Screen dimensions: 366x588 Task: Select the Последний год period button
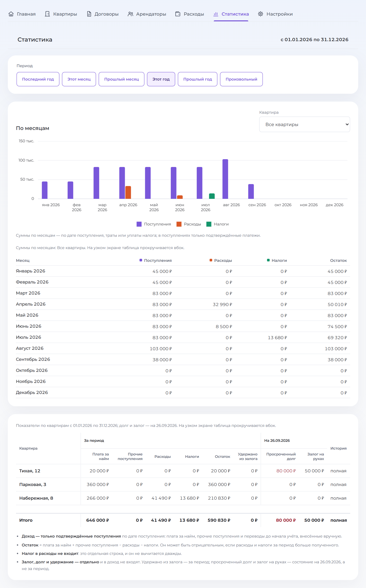point(38,79)
